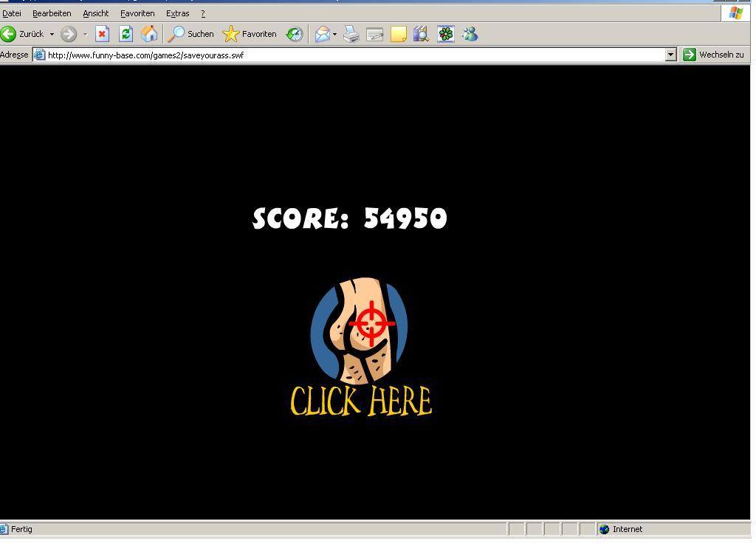Open the Messenger people icon
Screen dimensions: 756x549
pyautogui.click(x=470, y=34)
